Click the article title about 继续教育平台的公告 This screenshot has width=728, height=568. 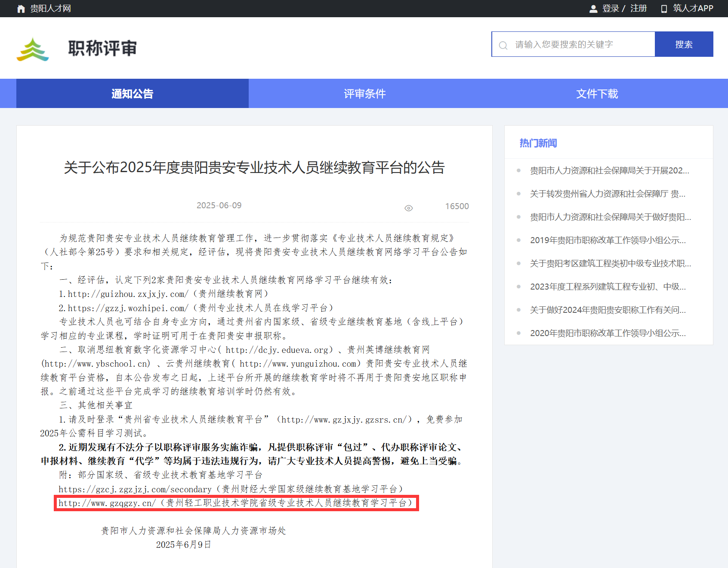point(254,167)
